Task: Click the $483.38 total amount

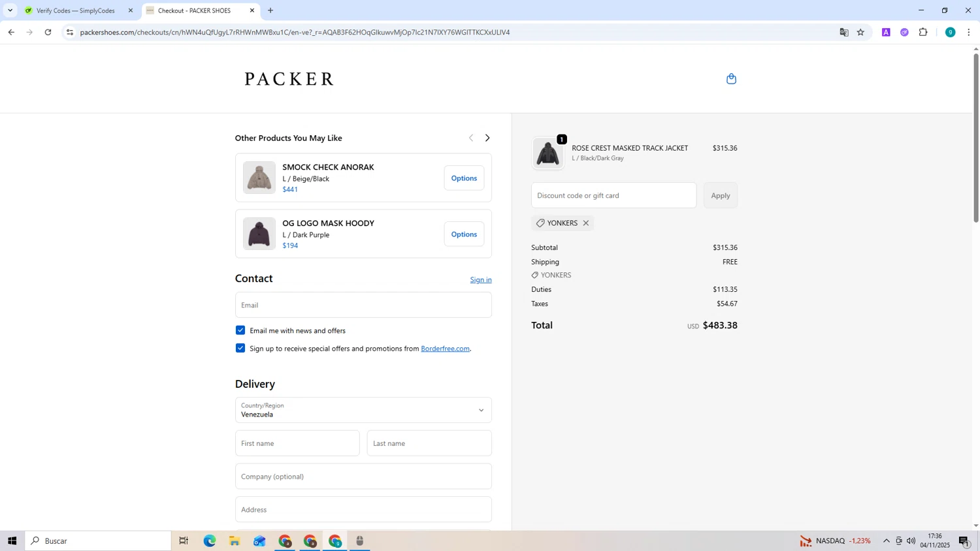Action: [720, 325]
